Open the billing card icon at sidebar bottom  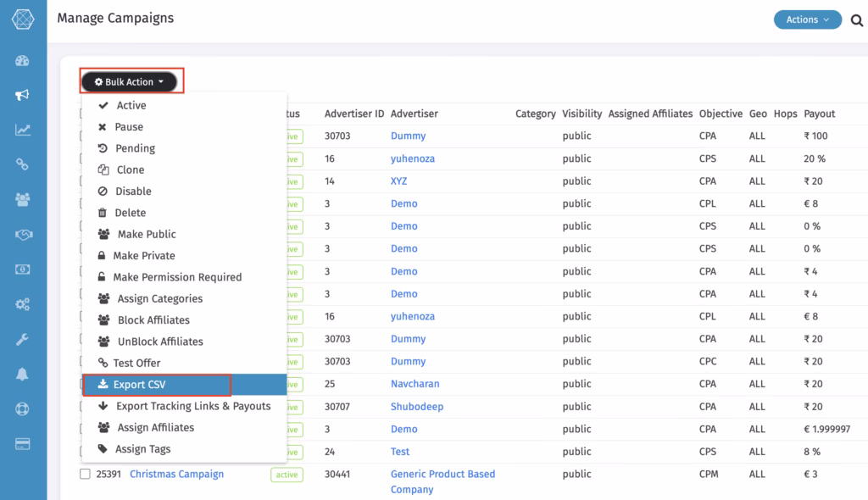24,442
